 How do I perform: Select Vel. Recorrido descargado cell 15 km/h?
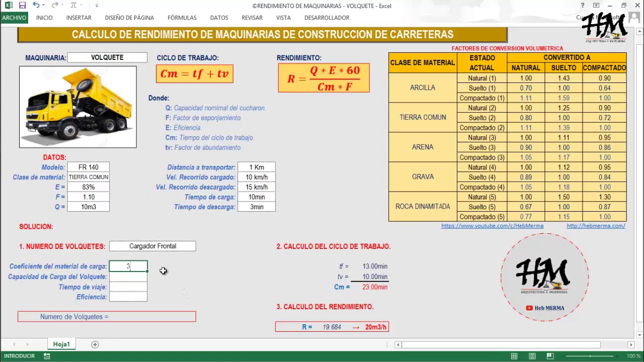coord(257,187)
